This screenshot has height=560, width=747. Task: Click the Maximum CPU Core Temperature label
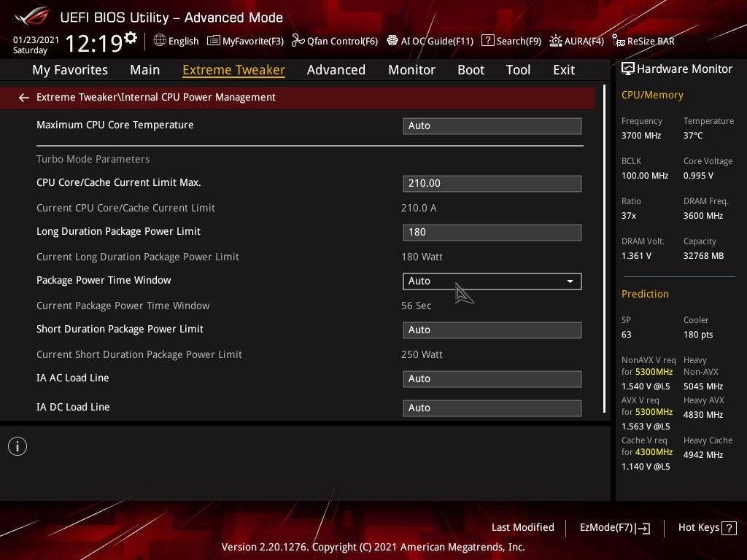(x=115, y=125)
